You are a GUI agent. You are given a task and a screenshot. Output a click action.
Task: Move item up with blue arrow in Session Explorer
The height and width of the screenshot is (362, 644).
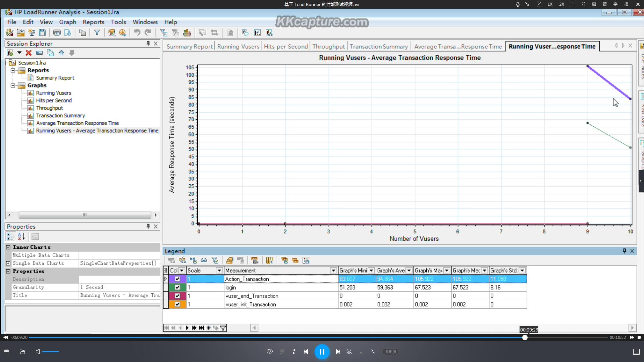61,53
